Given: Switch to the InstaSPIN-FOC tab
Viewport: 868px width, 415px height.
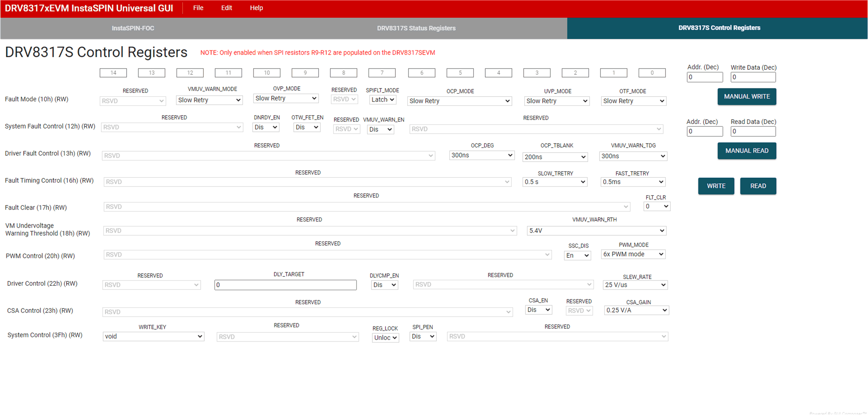Looking at the screenshot, I should pos(133,28).
